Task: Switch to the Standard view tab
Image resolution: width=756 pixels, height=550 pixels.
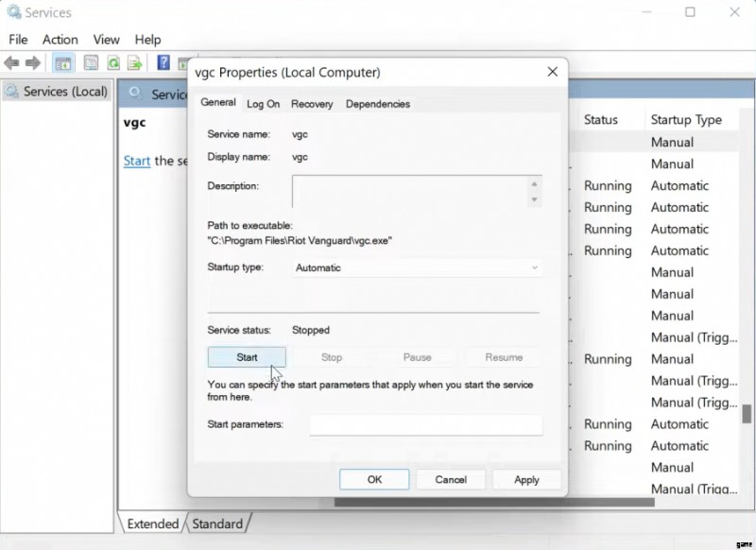Action: point(217,524)
